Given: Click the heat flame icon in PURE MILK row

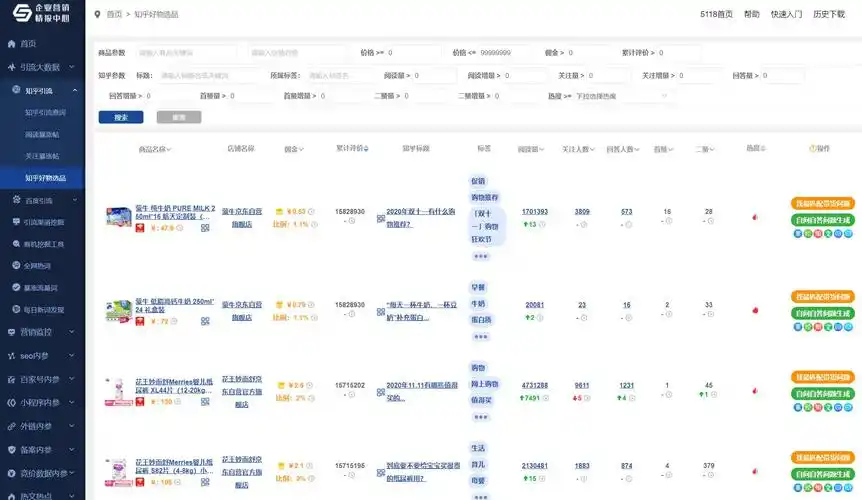Looking at the screenshot, I should (x=755, y=218).
